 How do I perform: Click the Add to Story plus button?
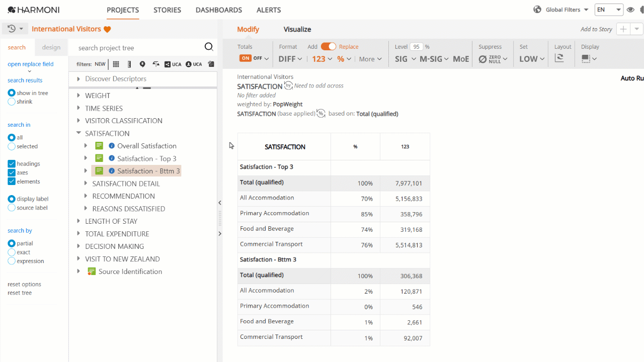(x=623, y=29)
